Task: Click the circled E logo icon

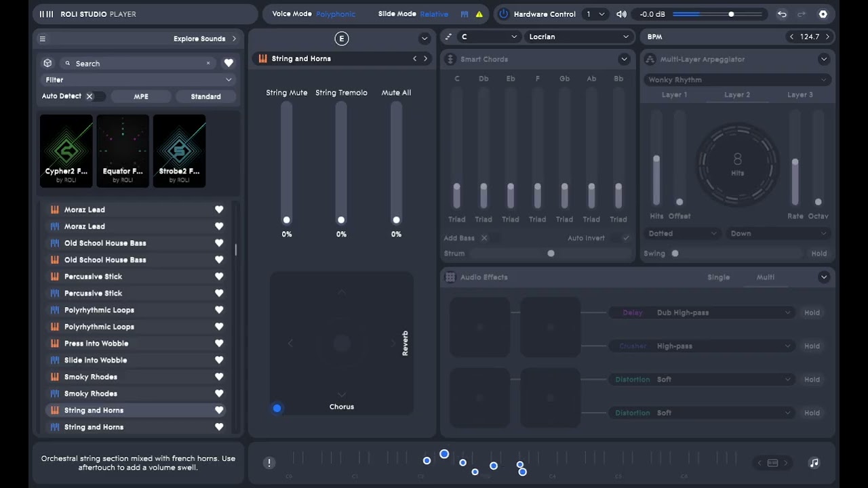Action: coord(342,39)
